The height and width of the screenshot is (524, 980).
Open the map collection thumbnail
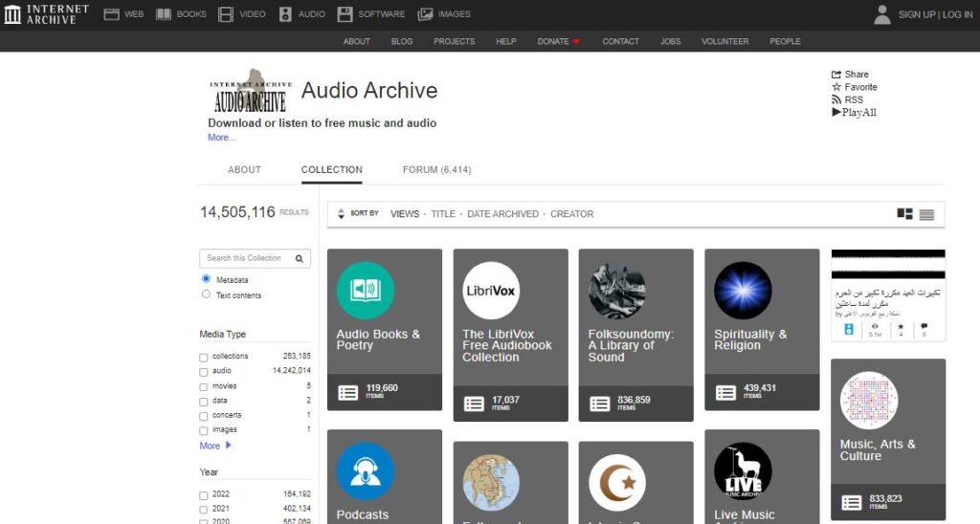tap(491, 483)
